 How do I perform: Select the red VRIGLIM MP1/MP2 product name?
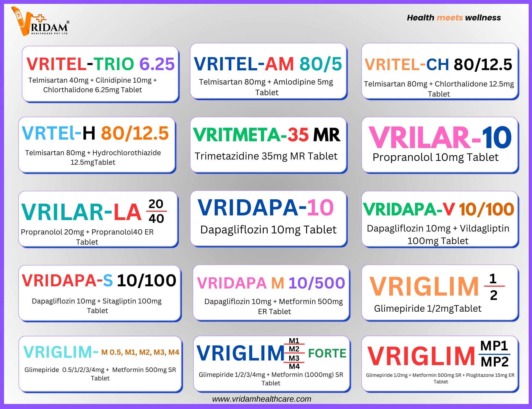click(x=422, y=356)
